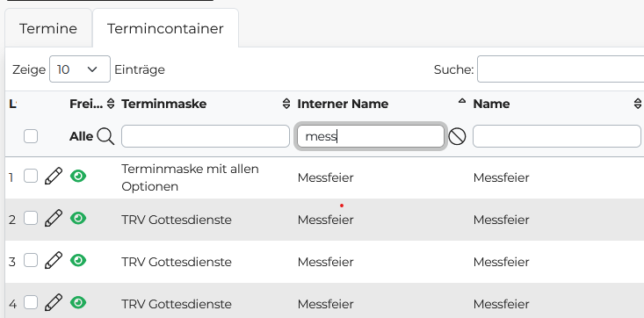Screen dimensions: 644x318
Task: Switch to the Termine tab
Action: pyautogui.click(x=48, y=28)
